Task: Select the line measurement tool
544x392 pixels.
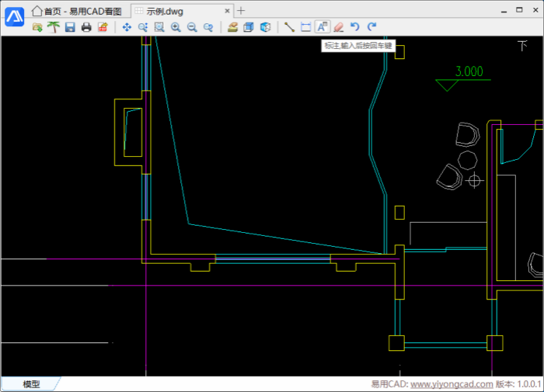Action: pyautogui.click(x=289, y=27)
